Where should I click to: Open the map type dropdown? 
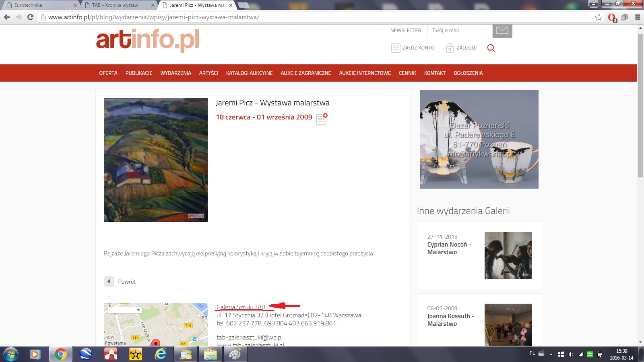pos(125,310)
